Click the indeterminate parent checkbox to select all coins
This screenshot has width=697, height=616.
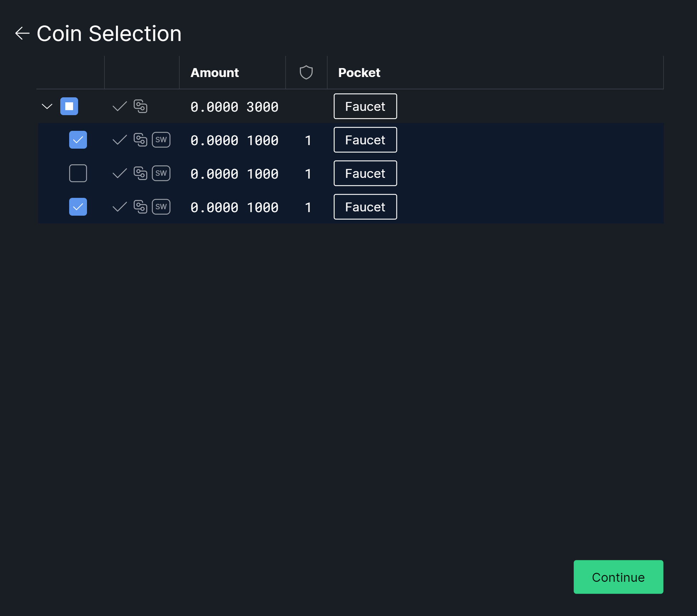pyautogui.click(x=69, y=106)
